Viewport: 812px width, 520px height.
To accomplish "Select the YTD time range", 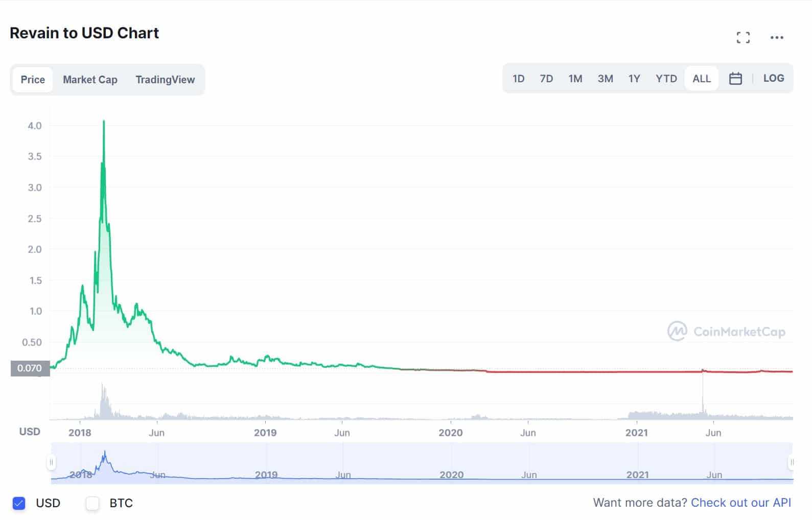I will tap(666, 79).
